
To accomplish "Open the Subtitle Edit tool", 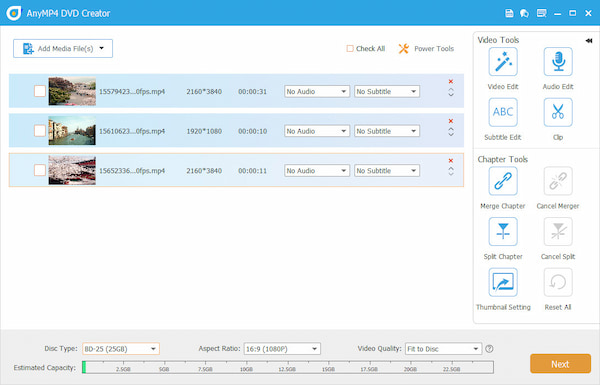I will coord(503,113).
